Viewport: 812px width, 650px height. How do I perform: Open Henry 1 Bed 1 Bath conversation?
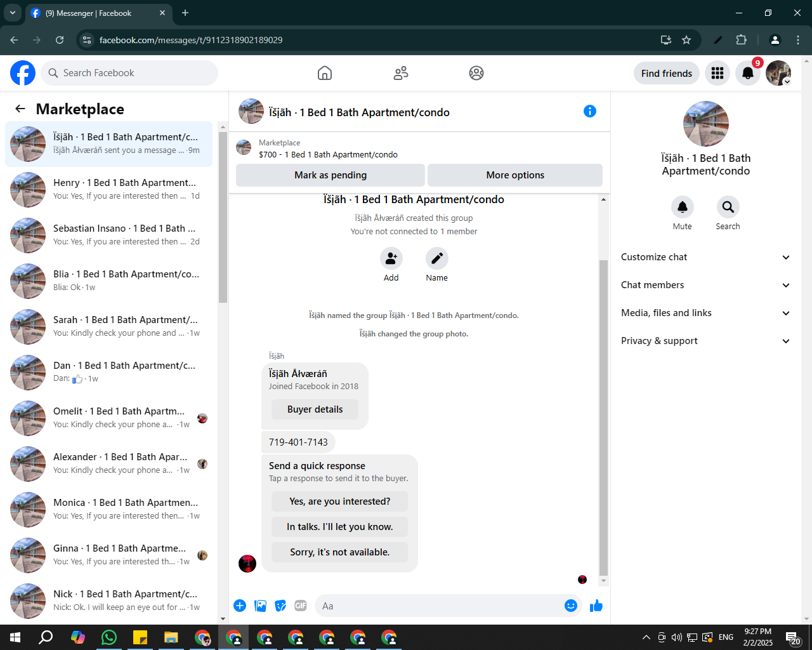point(109,190)
